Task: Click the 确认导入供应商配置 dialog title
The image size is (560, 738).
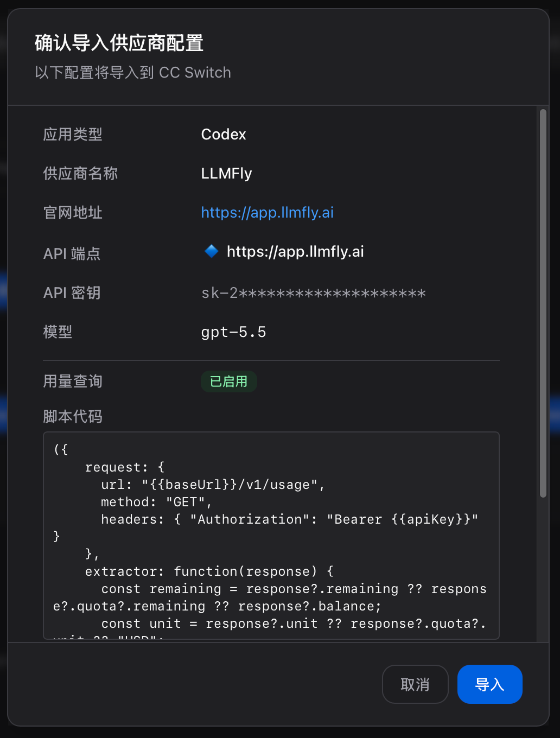Action: pyautogui.click(x=119, y=43)
